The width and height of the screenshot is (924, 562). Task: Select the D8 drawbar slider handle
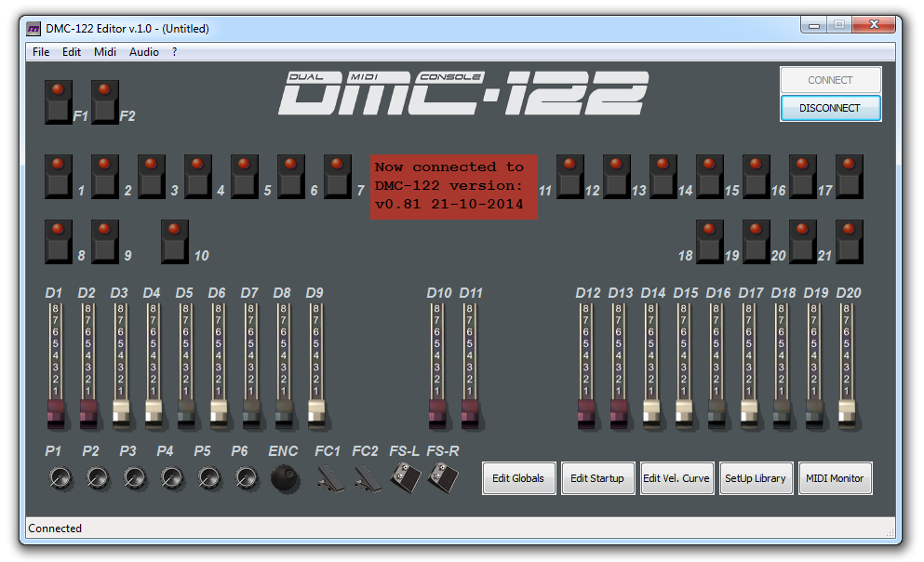tap(284, 413)
